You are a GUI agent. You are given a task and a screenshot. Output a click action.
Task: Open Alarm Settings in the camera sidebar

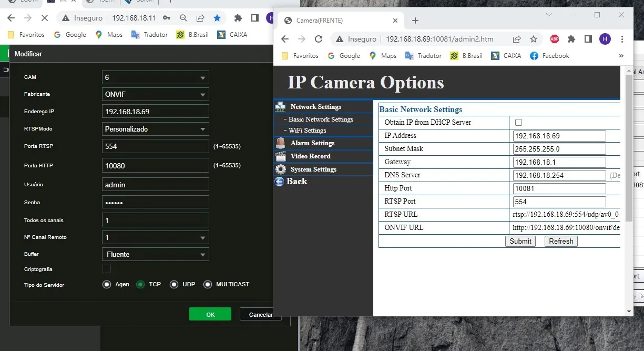click(312, 143)
